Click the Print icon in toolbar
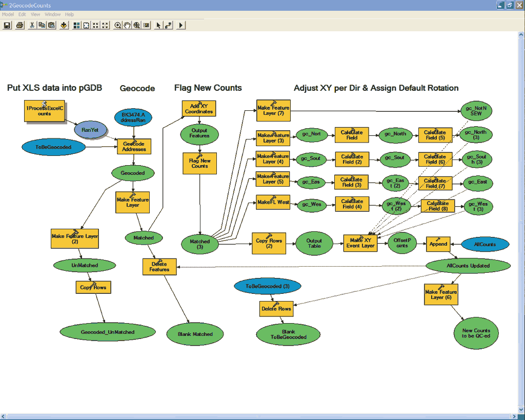 pyautogui.click(x=20, y=25)
